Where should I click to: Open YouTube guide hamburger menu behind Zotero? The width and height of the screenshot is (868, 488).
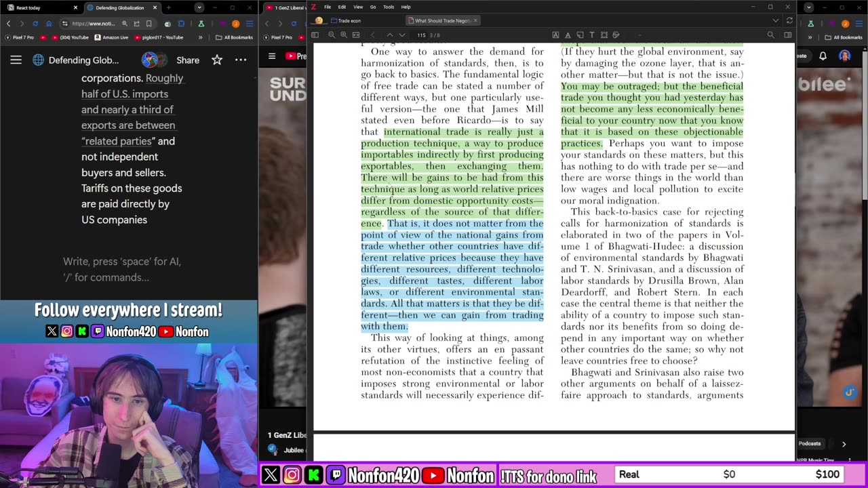click(x=272, y=56)
